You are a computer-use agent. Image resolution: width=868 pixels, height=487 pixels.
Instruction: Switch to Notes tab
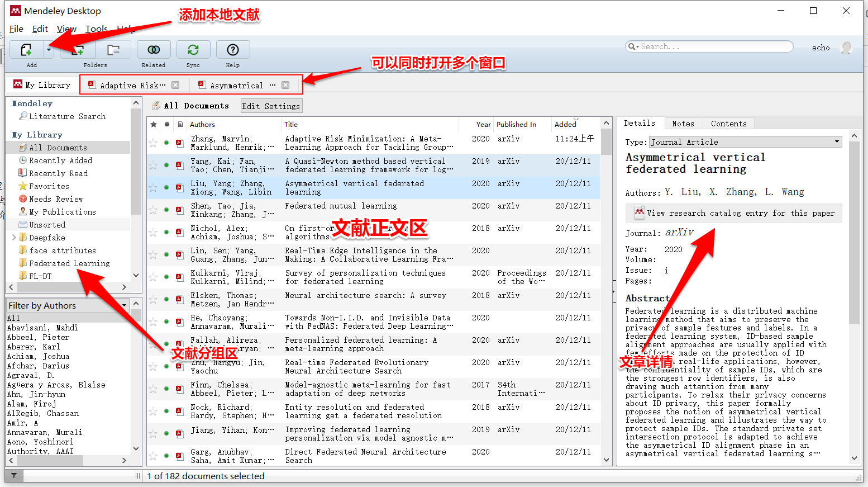coord(683,124)
